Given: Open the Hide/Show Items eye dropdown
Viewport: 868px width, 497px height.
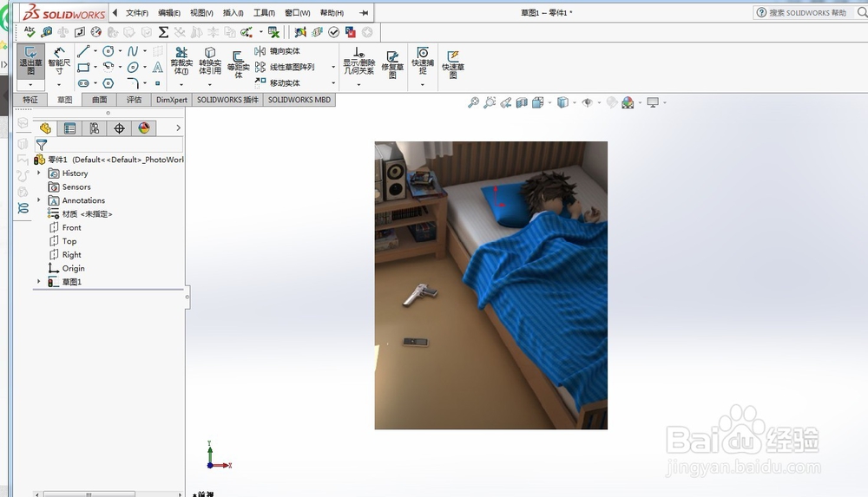Looking at the screenshot, I should 600,102.
